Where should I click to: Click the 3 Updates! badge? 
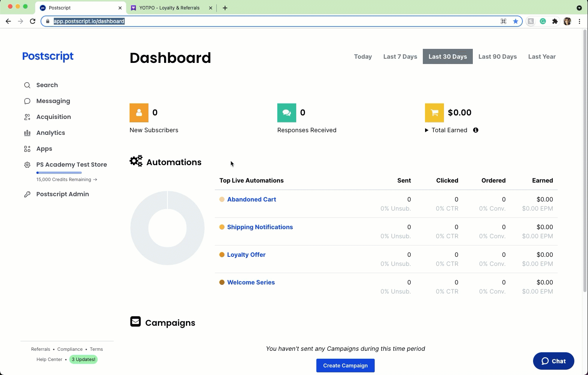pos(83,359)
